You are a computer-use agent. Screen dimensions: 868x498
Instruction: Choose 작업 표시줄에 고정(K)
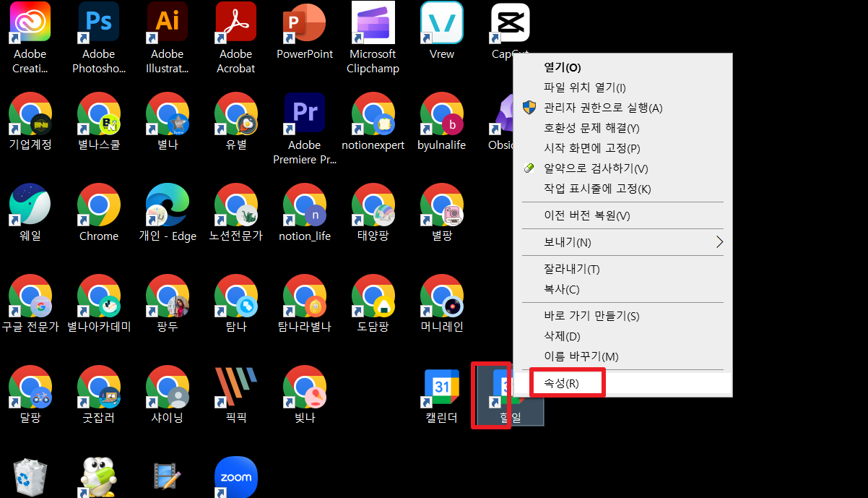(x=622, y=189)
